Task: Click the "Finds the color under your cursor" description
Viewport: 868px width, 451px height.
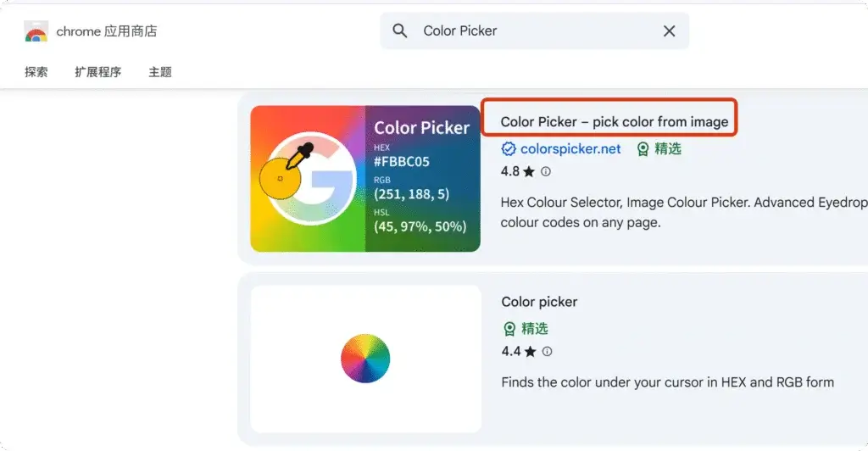Action: coord(667,382)
